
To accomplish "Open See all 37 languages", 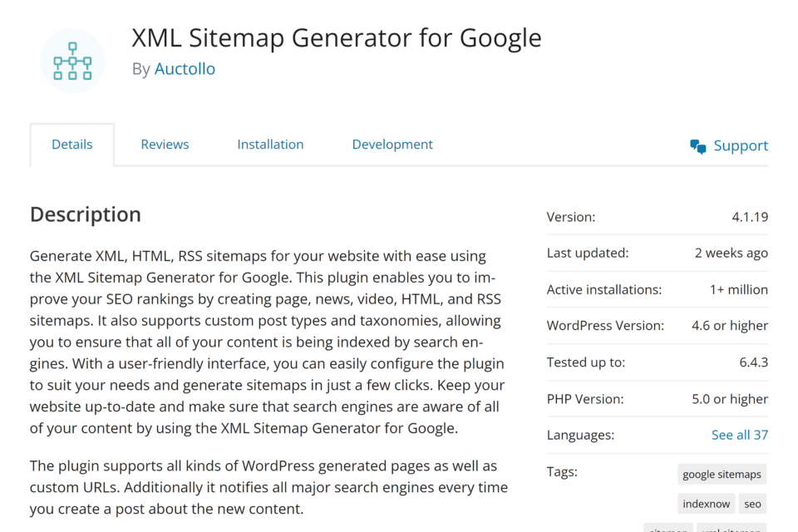I will (x=740, y=435).
